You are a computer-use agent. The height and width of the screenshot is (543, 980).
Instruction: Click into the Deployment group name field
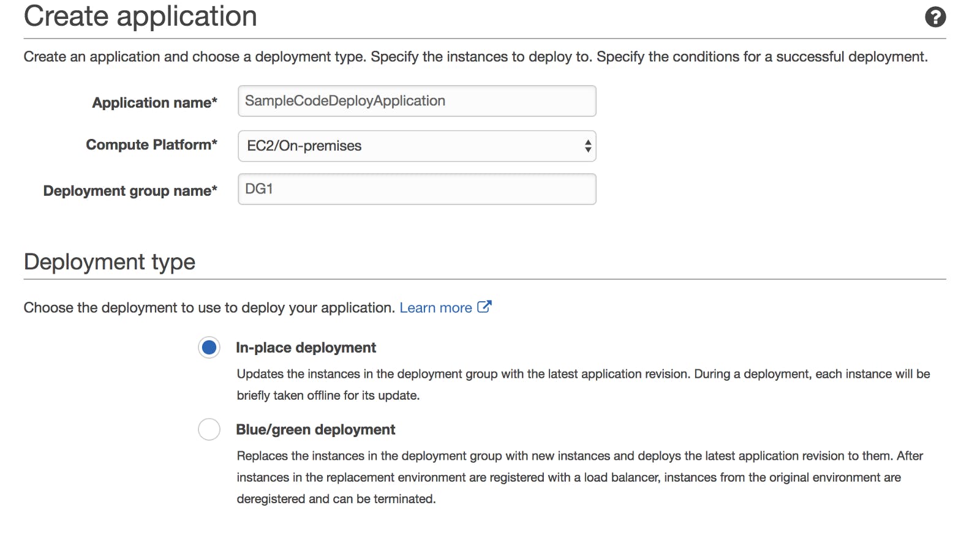[x=417, y=189]
